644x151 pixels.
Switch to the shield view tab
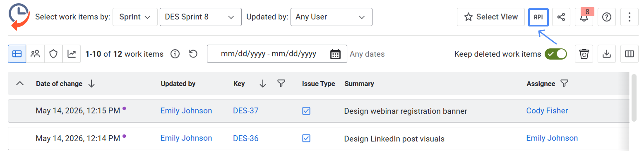click(53, 54)
